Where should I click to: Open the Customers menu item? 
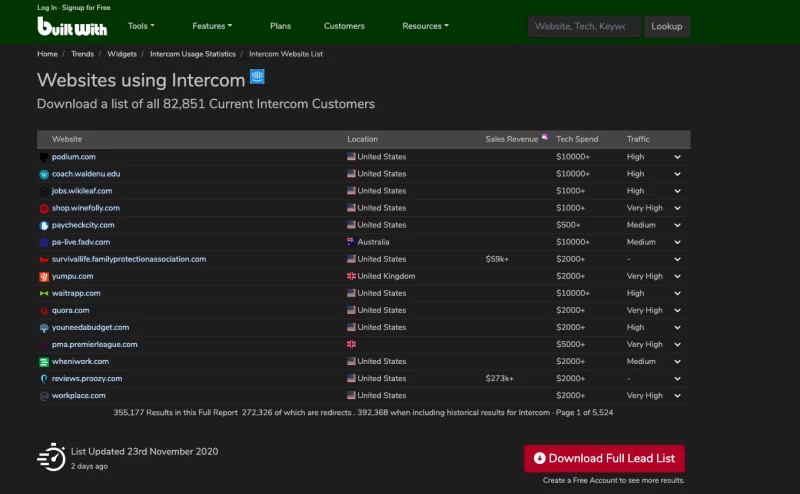(344, 26)
